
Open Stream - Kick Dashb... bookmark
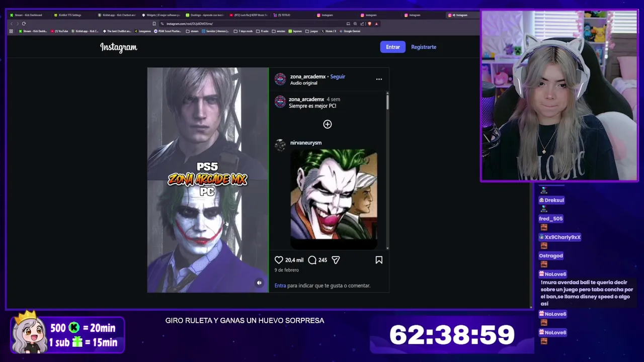pyautogui.click(x=33, y=31)
